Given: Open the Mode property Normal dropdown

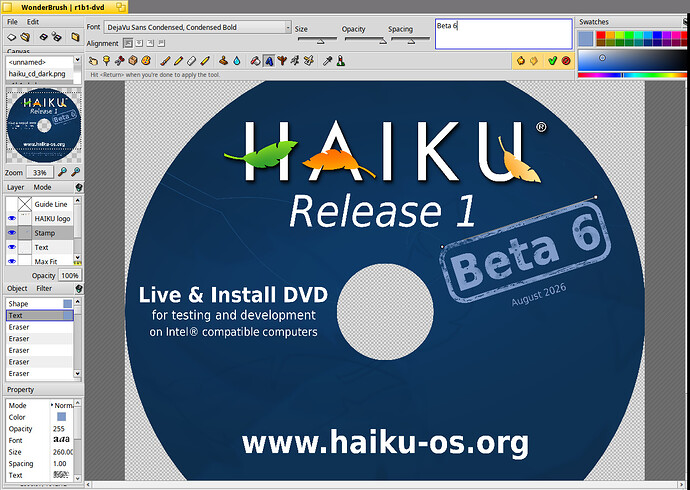Looking at the screenshot, I should point(62,405).
